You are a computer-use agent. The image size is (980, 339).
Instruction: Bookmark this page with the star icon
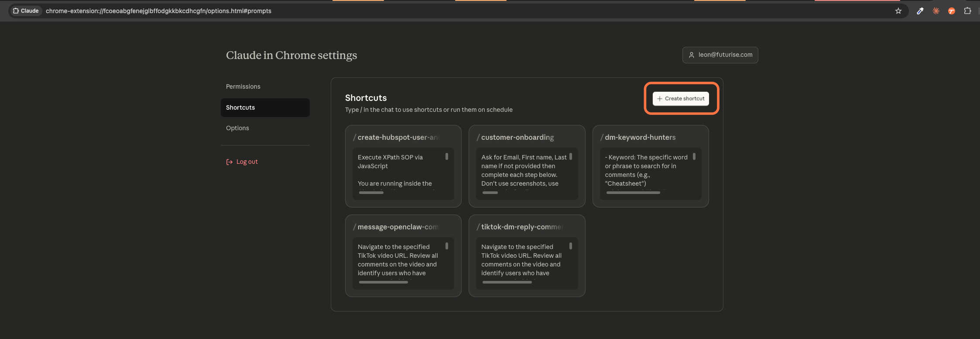point(898,11)
